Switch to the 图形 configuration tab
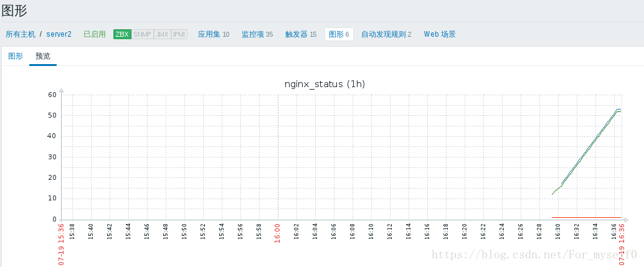Screen dimensions: 644x267 (x=16, y=56)
